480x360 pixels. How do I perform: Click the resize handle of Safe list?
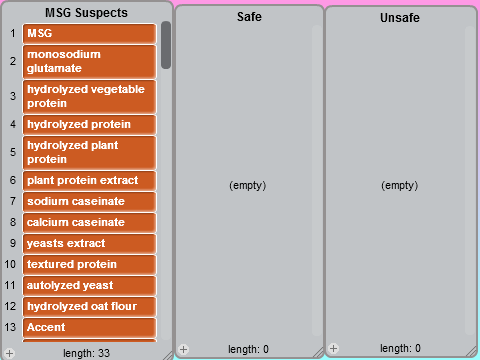point(318,352)
